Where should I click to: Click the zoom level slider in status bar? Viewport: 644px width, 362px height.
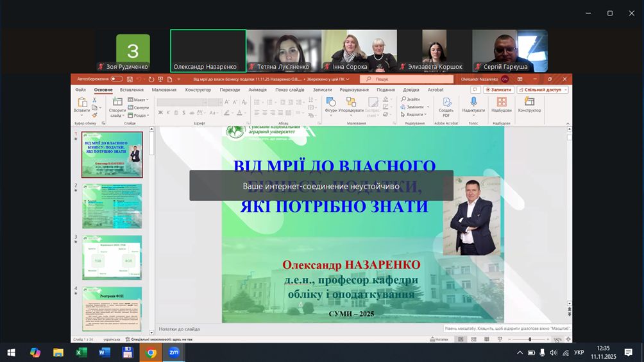click(530, 339)
